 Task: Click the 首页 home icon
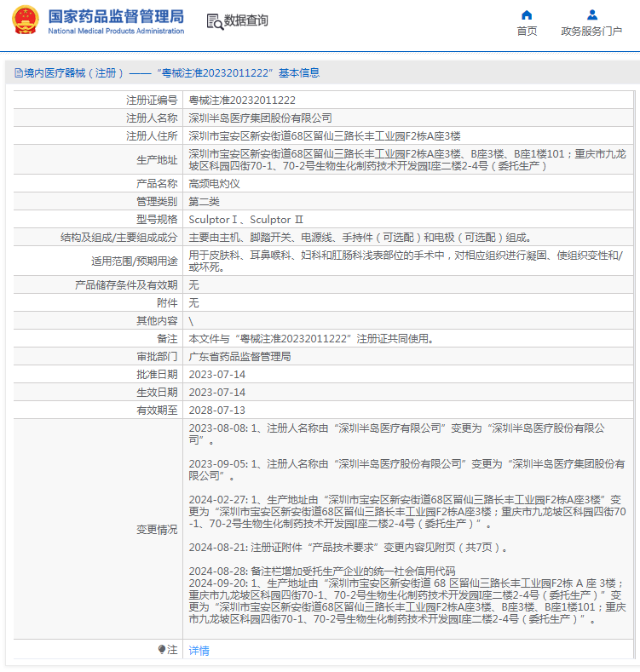click(527, 15)
